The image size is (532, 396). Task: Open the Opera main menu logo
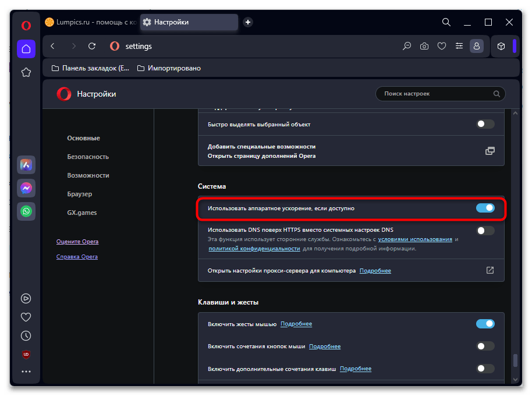[x=26, y=26]
